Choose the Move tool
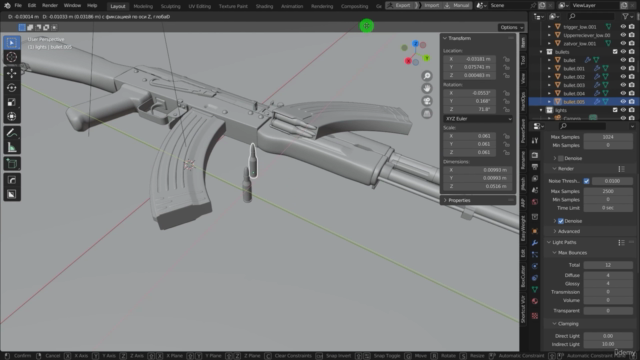The width and height of the screenshot is (640, 360). tap(12, 73)
